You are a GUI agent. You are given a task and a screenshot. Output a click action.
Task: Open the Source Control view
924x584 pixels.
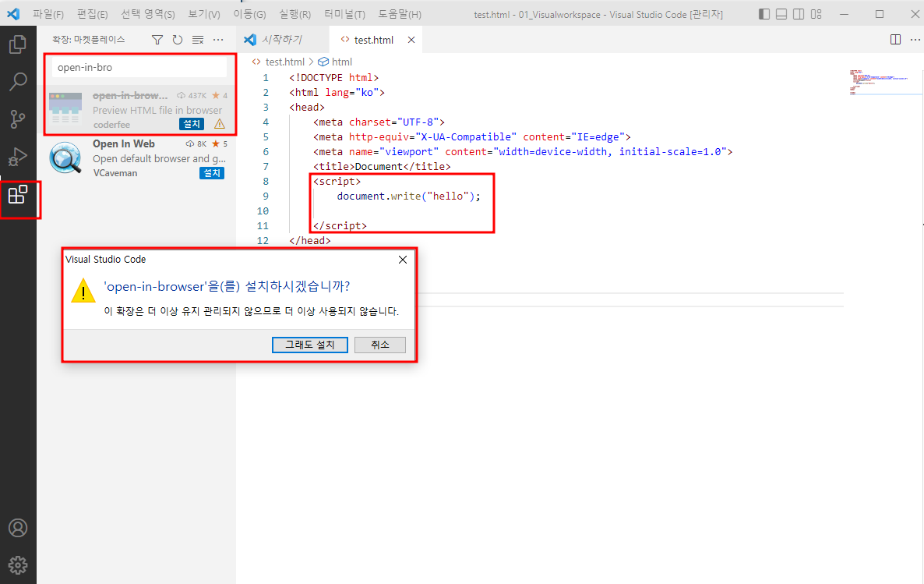[18, 119]
